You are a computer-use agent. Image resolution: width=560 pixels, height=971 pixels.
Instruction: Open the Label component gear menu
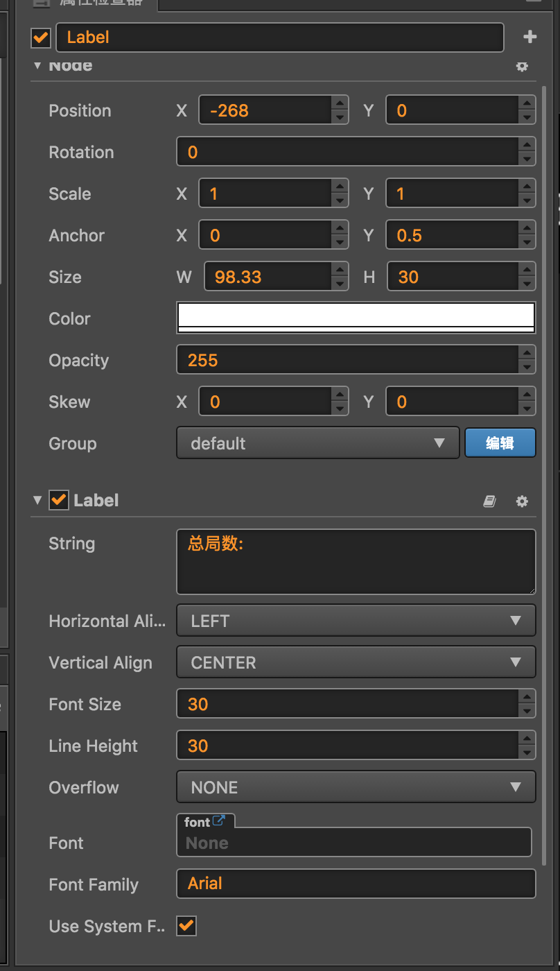coord(522,501)
